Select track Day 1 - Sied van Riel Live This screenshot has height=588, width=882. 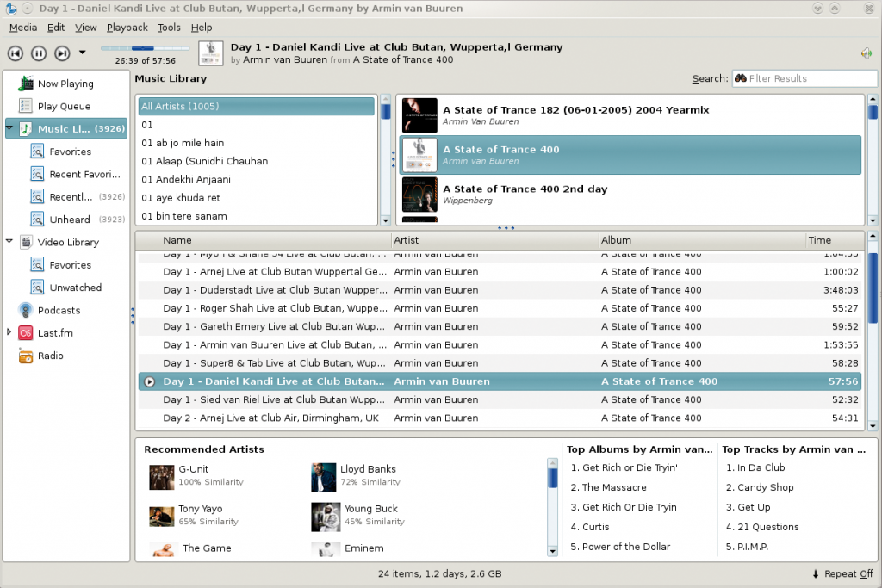point(500,399)
